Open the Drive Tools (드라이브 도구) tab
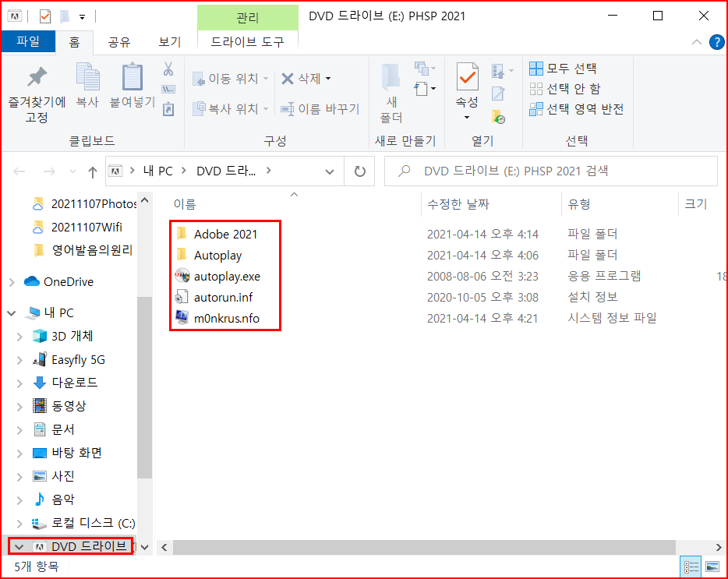 tap(247, 42)
